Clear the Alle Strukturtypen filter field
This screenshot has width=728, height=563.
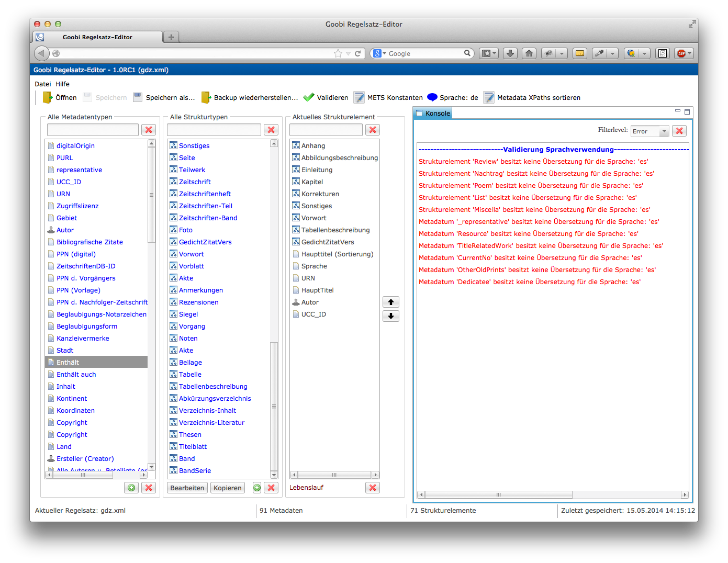(x=271, y=130)
